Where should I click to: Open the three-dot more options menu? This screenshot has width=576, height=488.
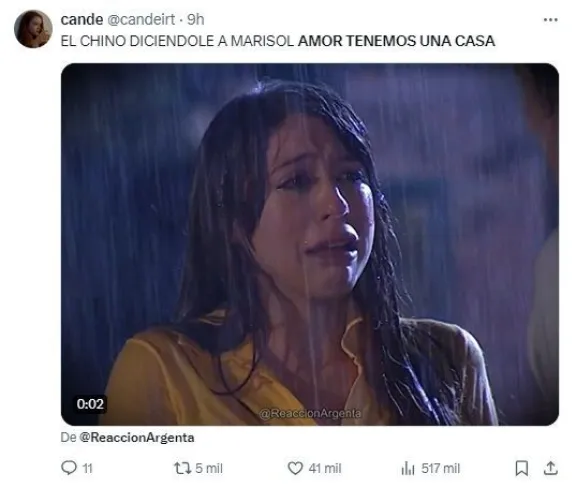pyautogui.click(x=550, y=20)
